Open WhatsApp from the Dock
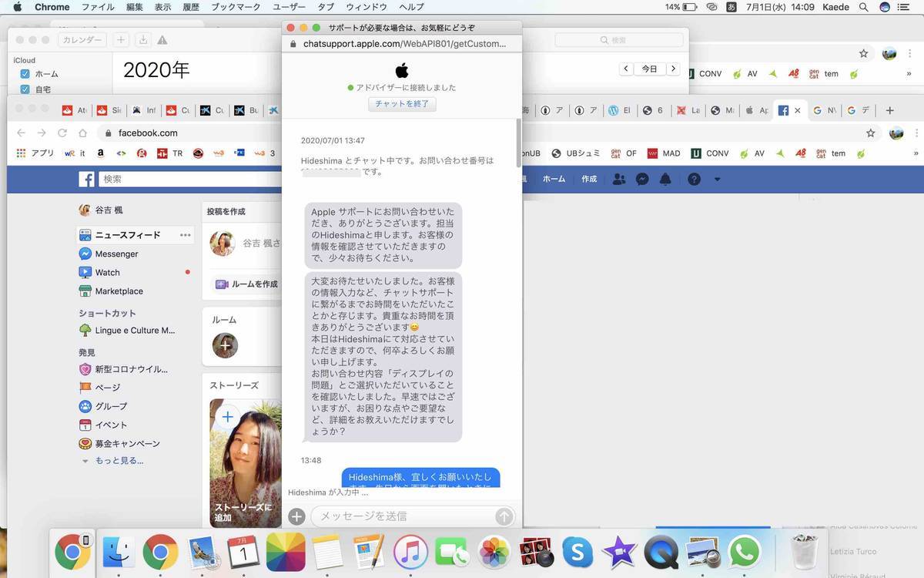 coord(744,552)
